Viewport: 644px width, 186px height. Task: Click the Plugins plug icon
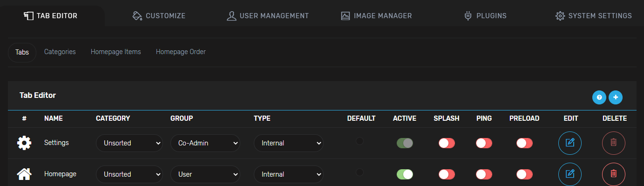point(468,16)
